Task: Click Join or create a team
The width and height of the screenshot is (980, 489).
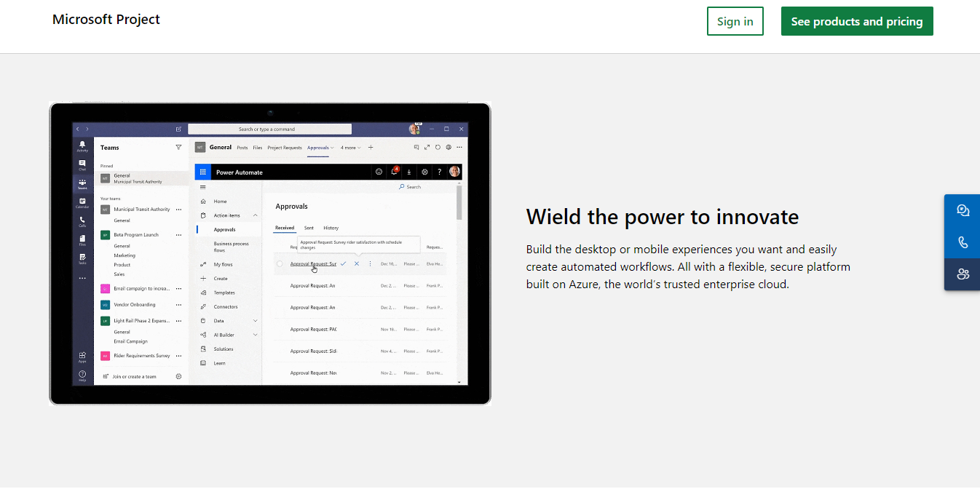Action: (134, 376)
